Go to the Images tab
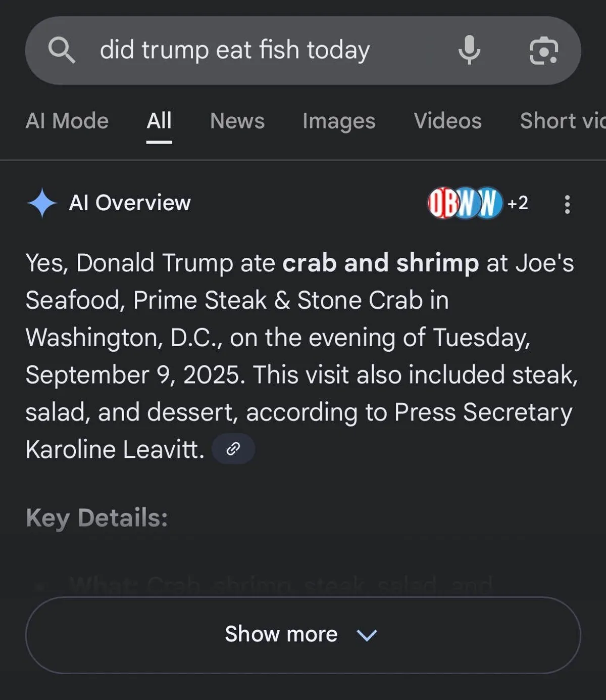 tap(339, 121)
